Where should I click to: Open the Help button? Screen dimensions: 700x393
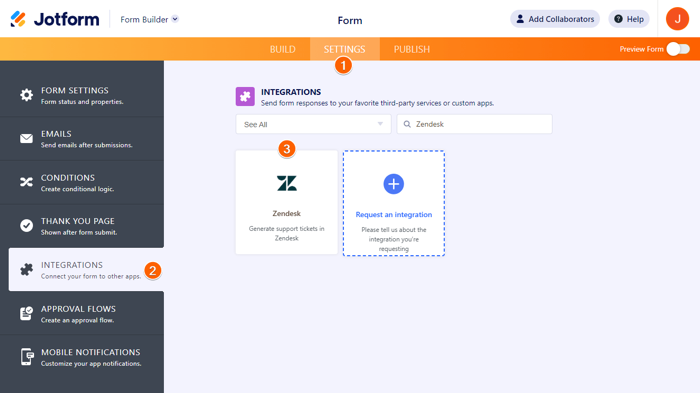[x=629, y=19]
